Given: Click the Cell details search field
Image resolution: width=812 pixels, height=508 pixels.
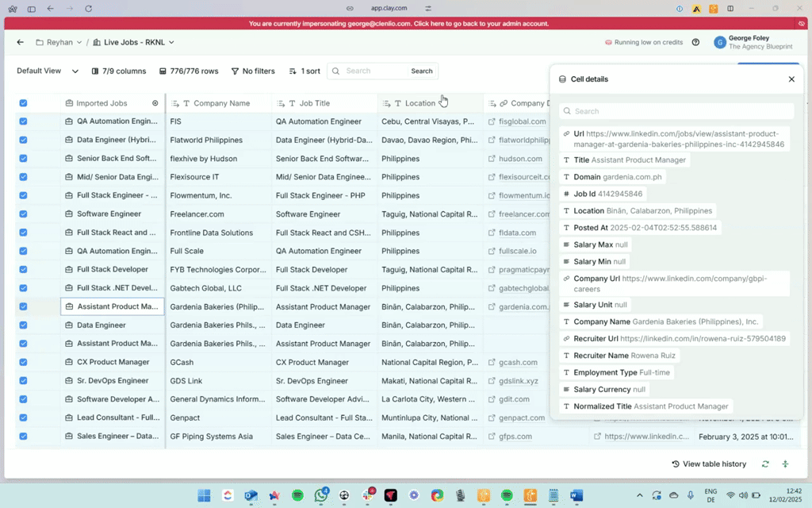Looking at the screenshot, I should (676, 111).
